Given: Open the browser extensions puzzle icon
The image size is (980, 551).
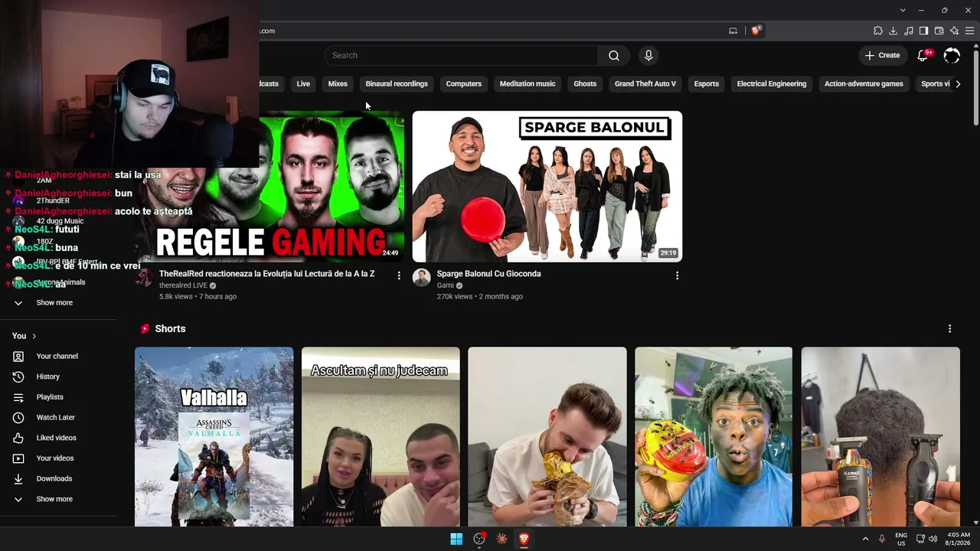Looking at the screenshot, I should 878,31.
